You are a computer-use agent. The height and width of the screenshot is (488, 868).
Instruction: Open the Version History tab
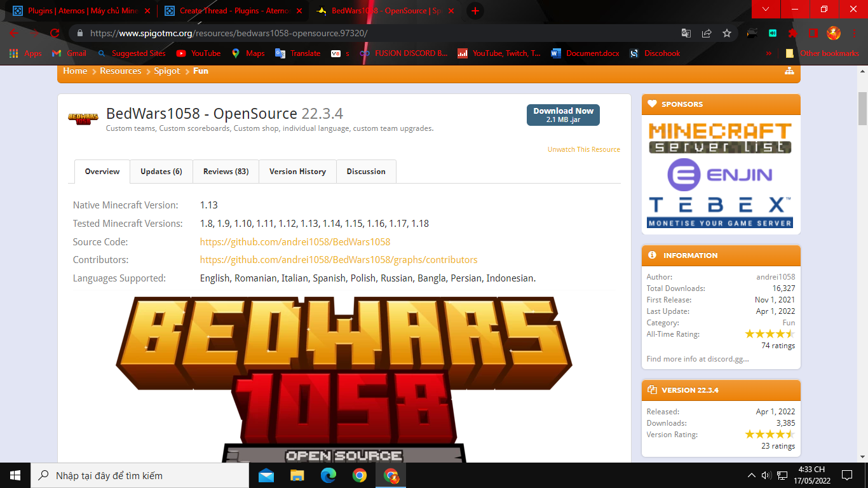297,172
